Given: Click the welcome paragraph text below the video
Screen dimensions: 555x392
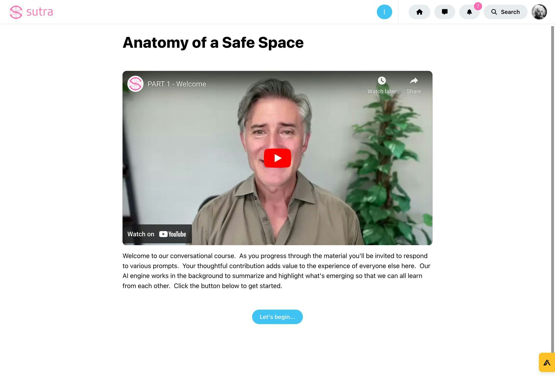Looking at the screenshot, I should [x=277, y=271].
